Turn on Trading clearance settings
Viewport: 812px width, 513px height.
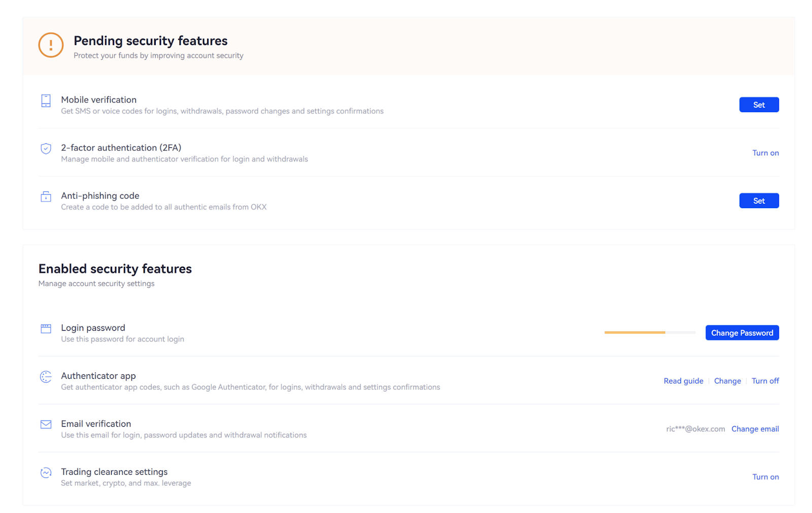coord(765,477)
